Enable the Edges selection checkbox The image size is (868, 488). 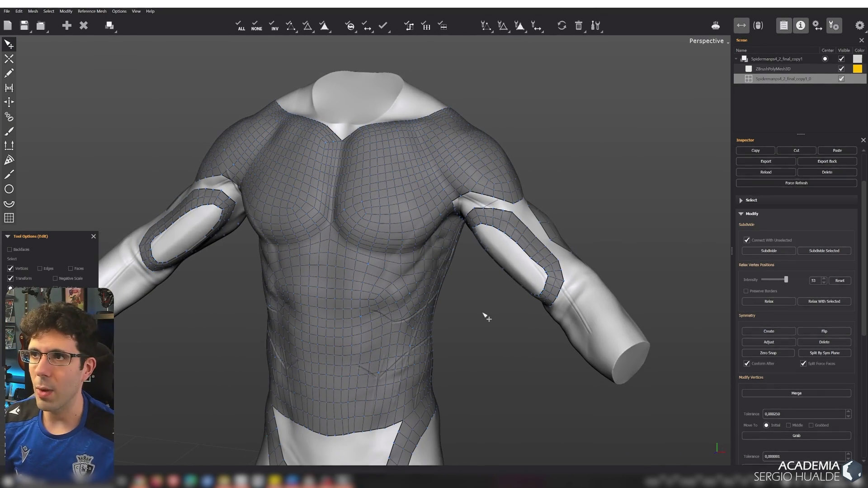point(40,268)
